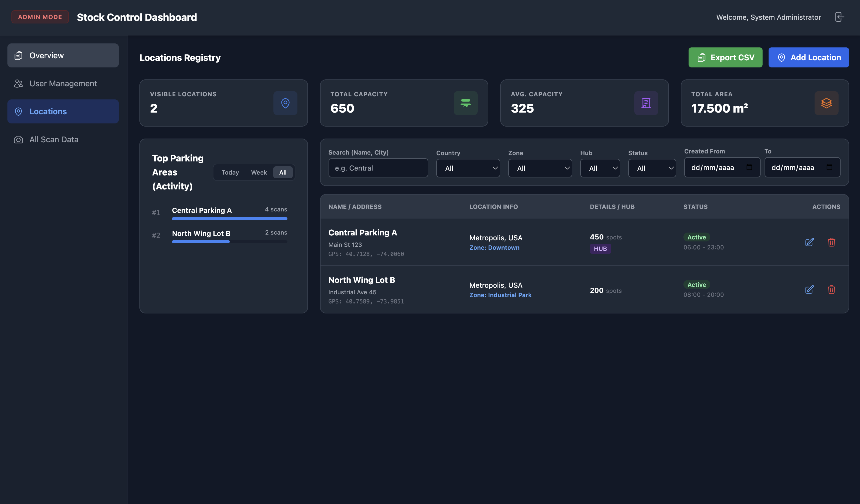This screenshot has width=860, height=504.
Task: Switch activity filter to Week
Action: pos(259,172)
